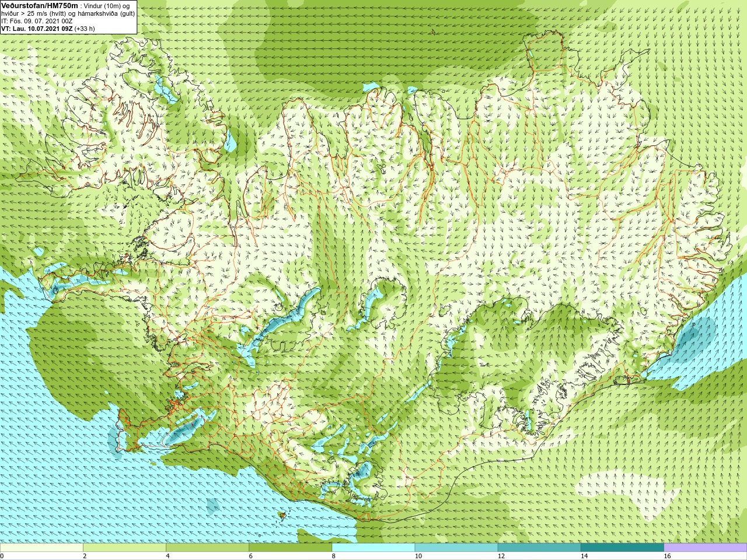Click the pale yellow 0–2 colour scale segment
747x560 pixels.
point(41,548)
